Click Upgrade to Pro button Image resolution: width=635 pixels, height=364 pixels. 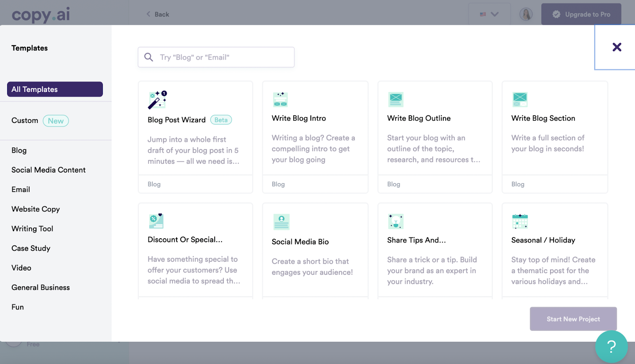[x=581, y=14]
